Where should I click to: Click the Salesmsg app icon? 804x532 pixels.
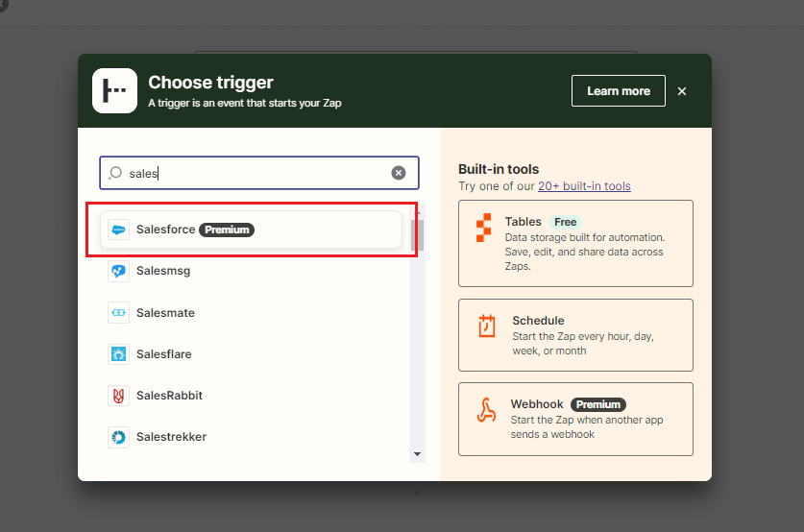[x=118, y=271]
